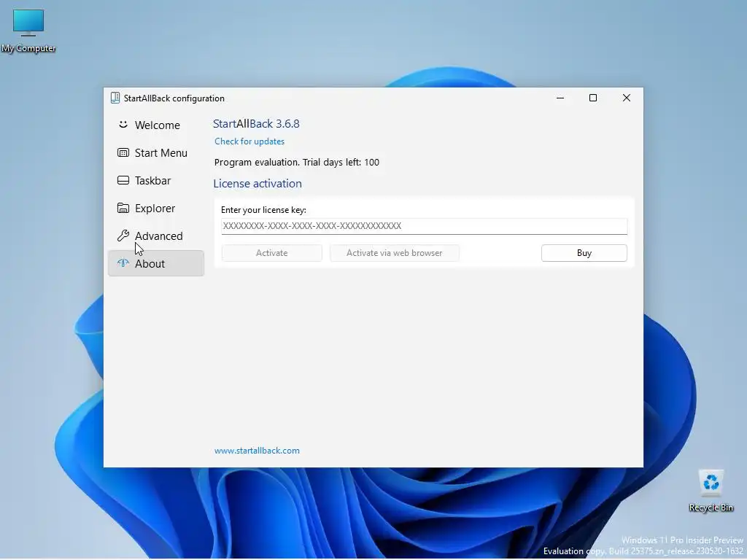The width and height of the screenshot is (747, 560).
Task: Minimize the StartAllBack configuration window
Action: coord(560,98)
